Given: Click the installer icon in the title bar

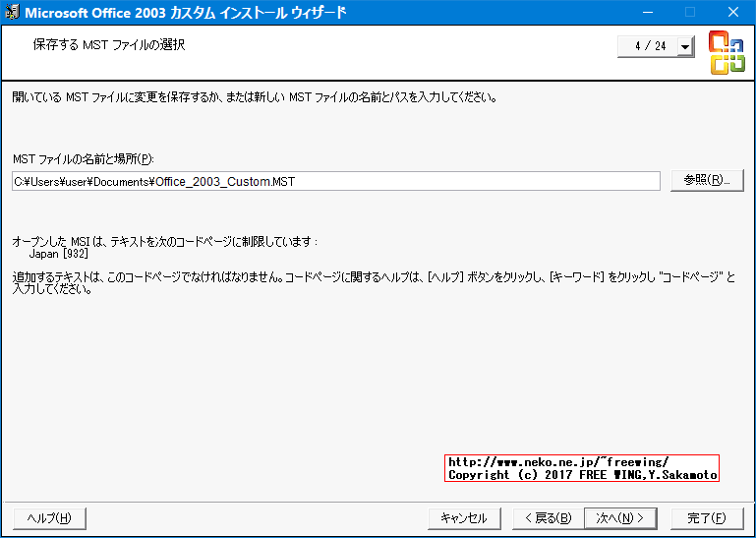Looking at the screenshot, I should coord(12,12).
